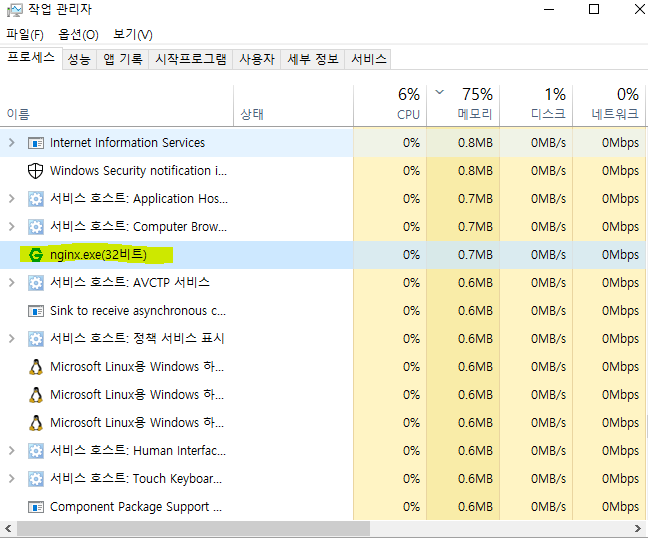Select the 프로세스 tab
This screenshot has height=540, width=648.
(x=31, y=57)
